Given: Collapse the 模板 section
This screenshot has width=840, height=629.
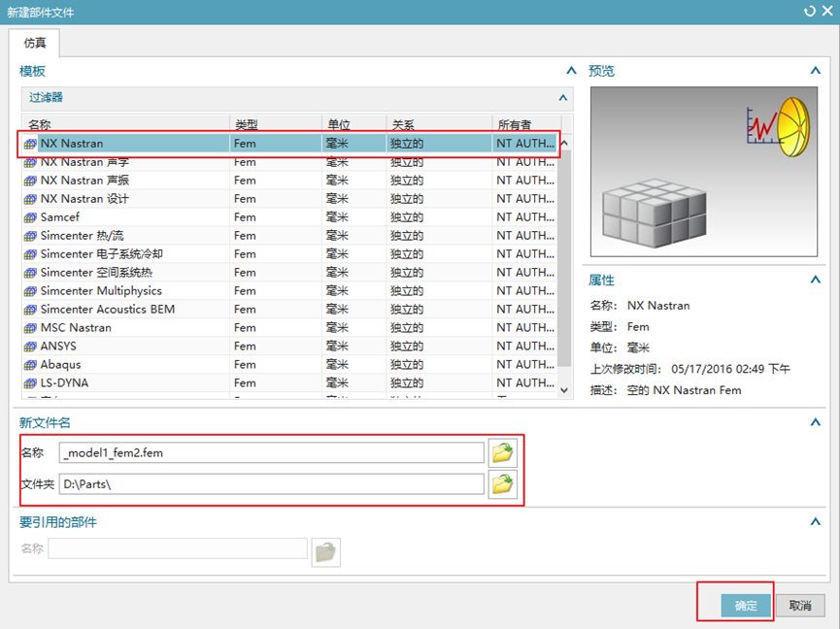Looking at the screenshot, I should pos(571,71).
